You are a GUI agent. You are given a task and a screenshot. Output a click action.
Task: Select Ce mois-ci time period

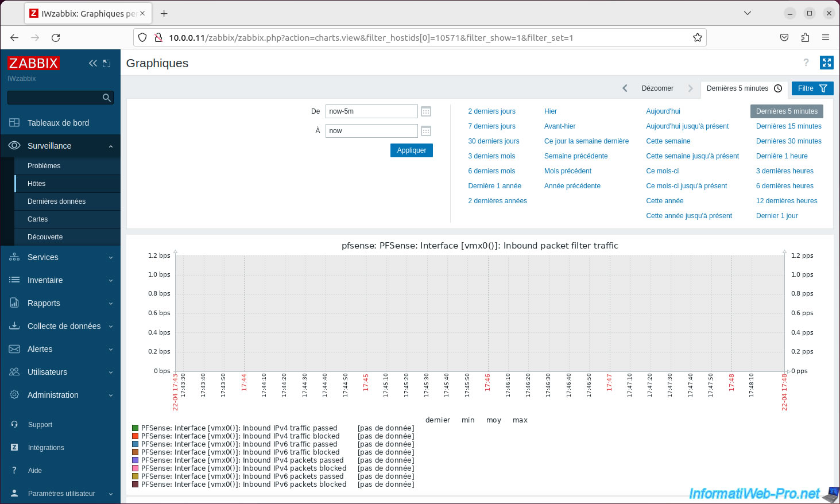(x=662, y=171)
